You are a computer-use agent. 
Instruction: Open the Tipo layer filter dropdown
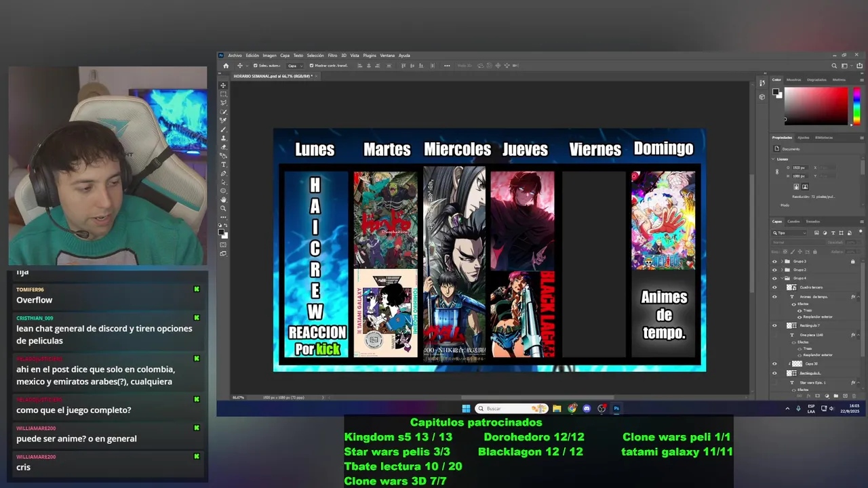[x=789, y=233]
